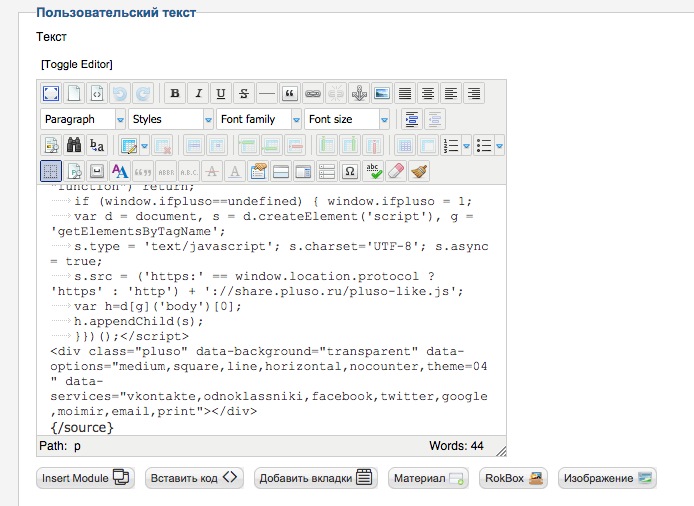Screen dimensions: 694x506
Task: Open the Font family dropdown
Action: tap(259, 119)
